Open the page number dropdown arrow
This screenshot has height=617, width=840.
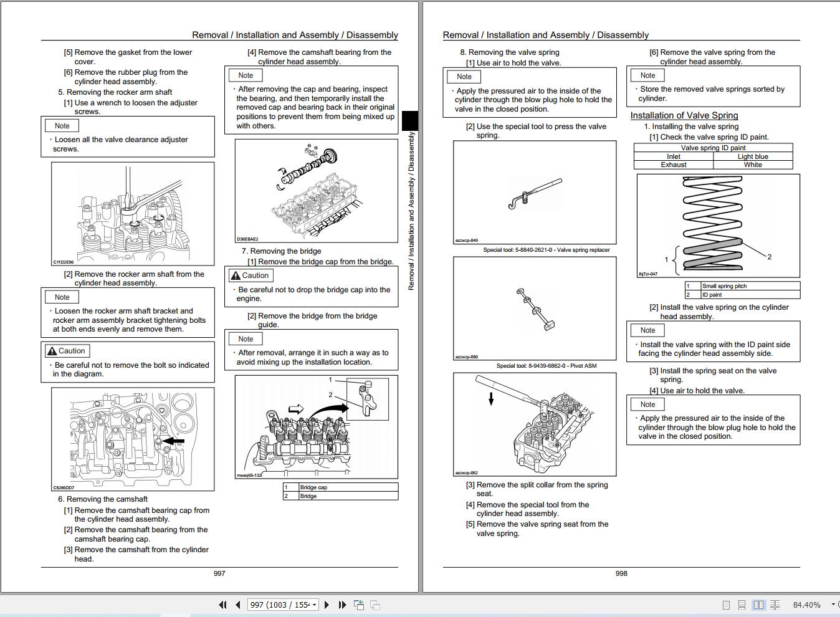315,605
